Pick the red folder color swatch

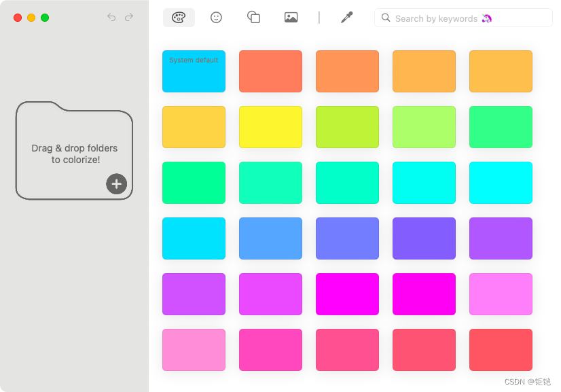tap(501, 350)
